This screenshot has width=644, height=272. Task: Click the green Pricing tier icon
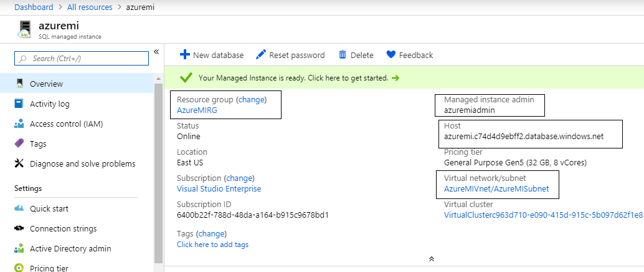click(19, 268)
